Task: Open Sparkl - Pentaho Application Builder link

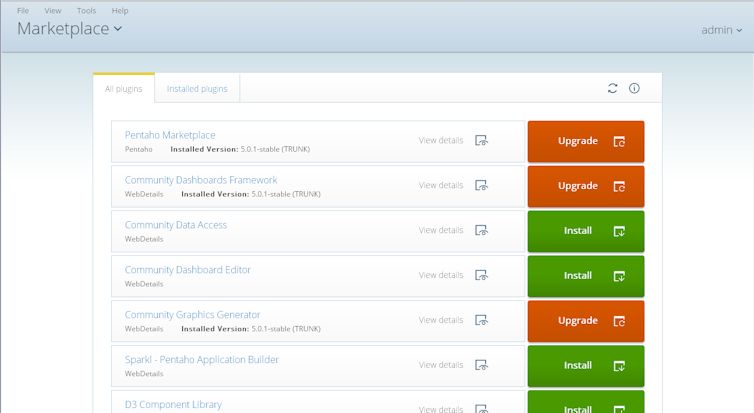Action: coord(201,359)
